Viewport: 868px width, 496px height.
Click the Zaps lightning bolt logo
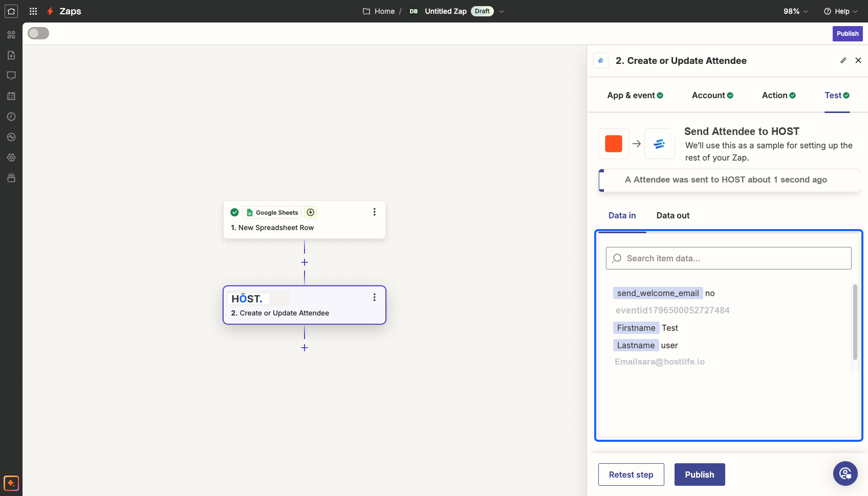[50, 11]
